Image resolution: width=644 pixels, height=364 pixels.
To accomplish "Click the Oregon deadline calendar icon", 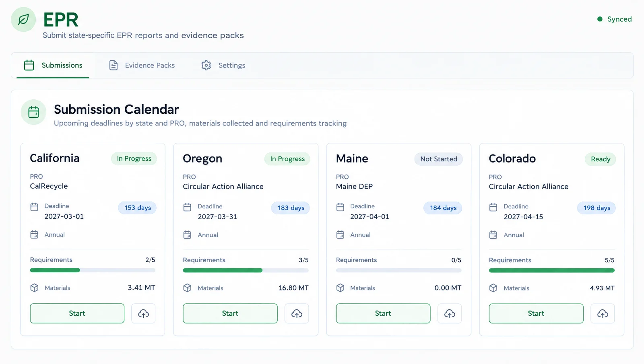I will [187, 207].
